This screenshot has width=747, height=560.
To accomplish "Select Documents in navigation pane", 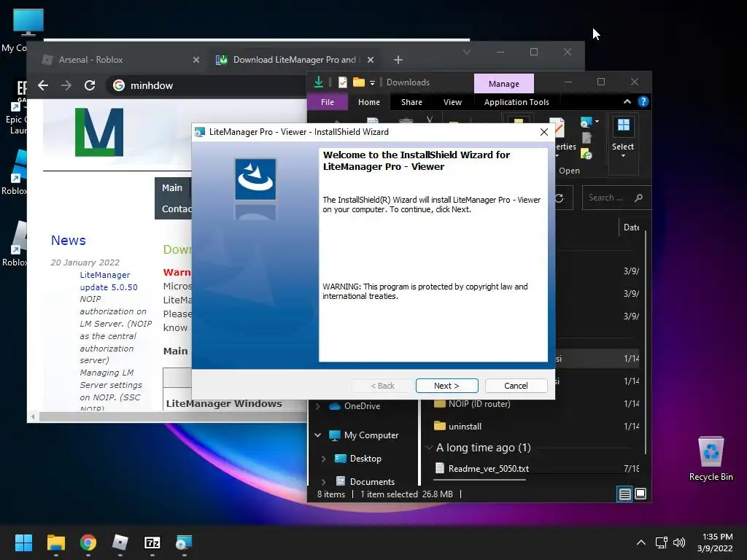I will (x=372, y=482).
